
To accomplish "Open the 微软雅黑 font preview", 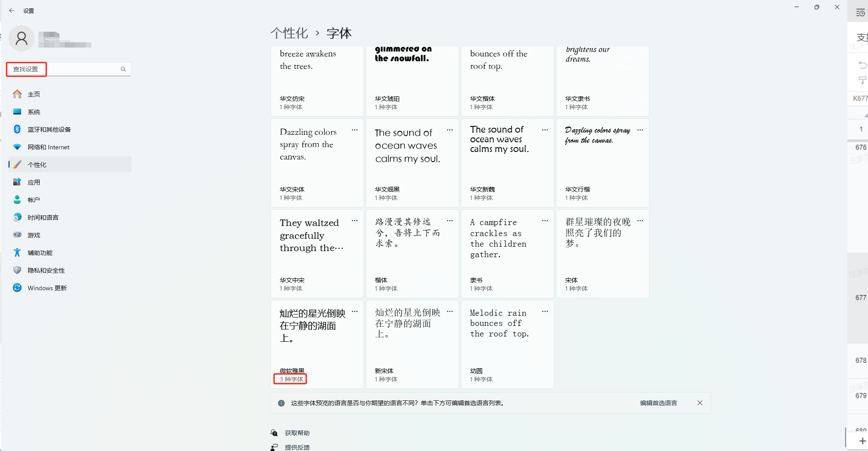I will coord(317,344).
